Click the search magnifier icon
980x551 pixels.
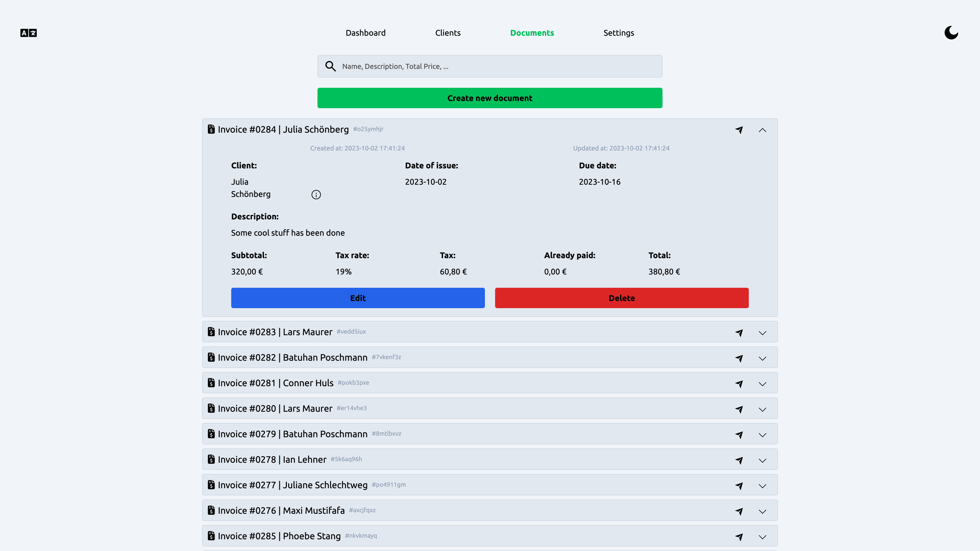coord(330,67)
